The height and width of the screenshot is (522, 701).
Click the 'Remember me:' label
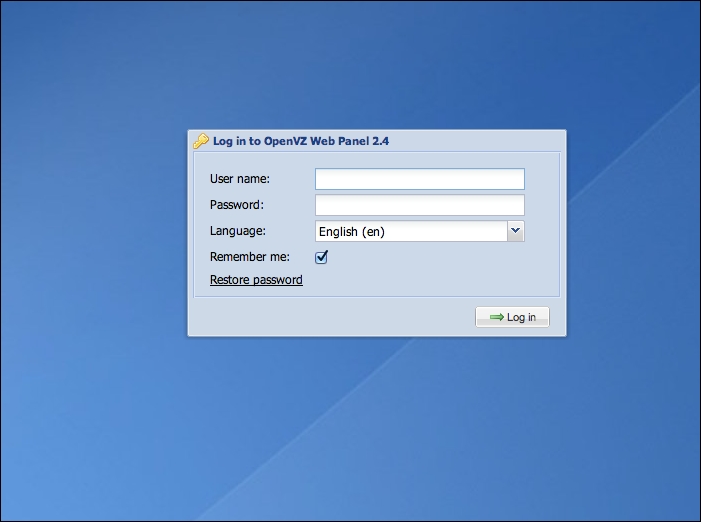(250, 257)
